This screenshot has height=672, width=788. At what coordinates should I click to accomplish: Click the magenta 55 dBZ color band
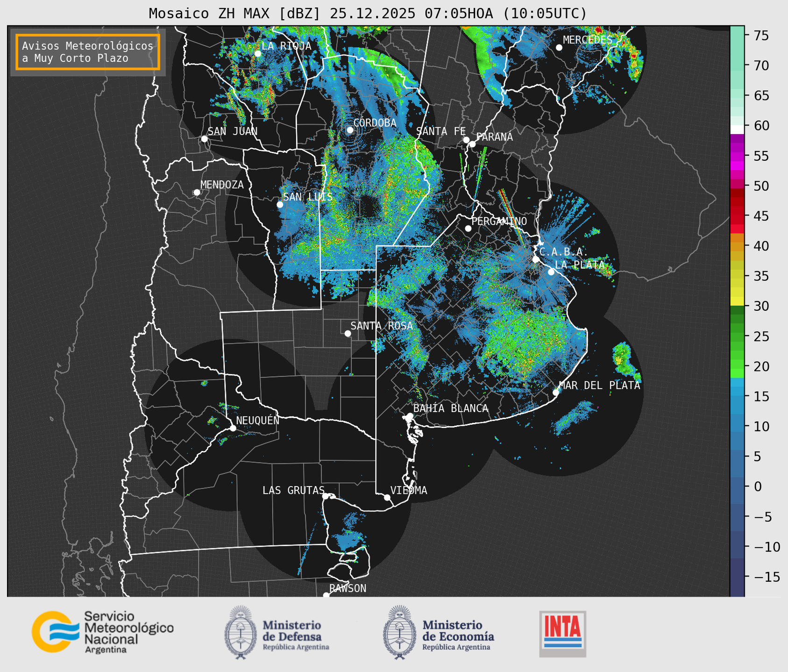click(737, 156)
